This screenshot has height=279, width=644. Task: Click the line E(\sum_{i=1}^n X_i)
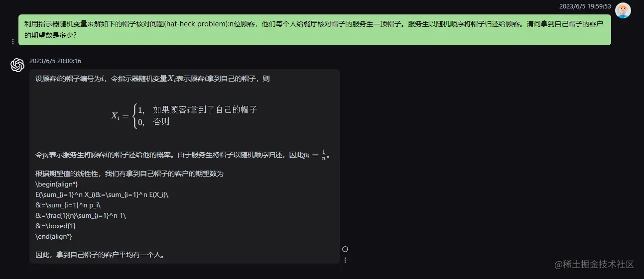(x=102, y=194)
